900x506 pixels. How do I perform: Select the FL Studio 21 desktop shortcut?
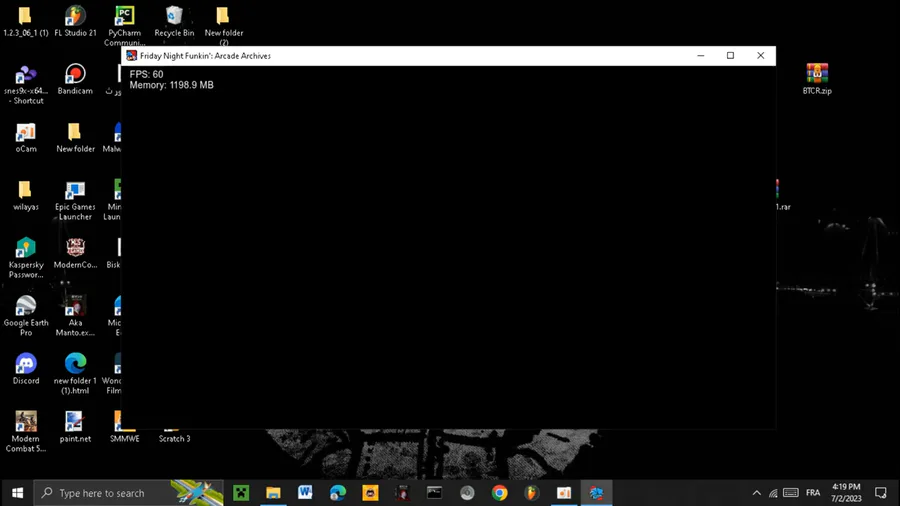coord(75,21)
